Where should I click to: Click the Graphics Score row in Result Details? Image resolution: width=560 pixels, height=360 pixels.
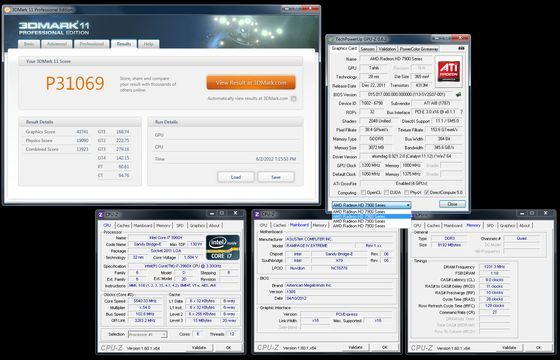point(57,132)
